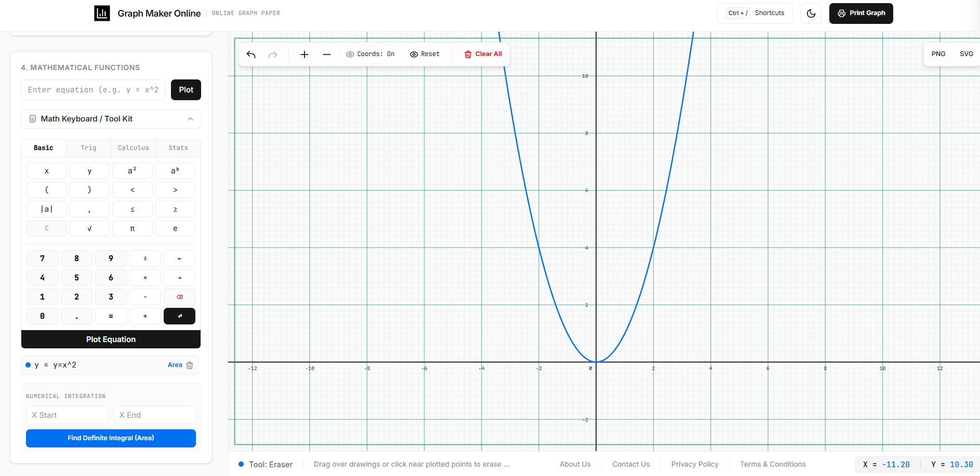
Task: Delete equation y=x^2 with trash icon
Action: pos(190,365)
